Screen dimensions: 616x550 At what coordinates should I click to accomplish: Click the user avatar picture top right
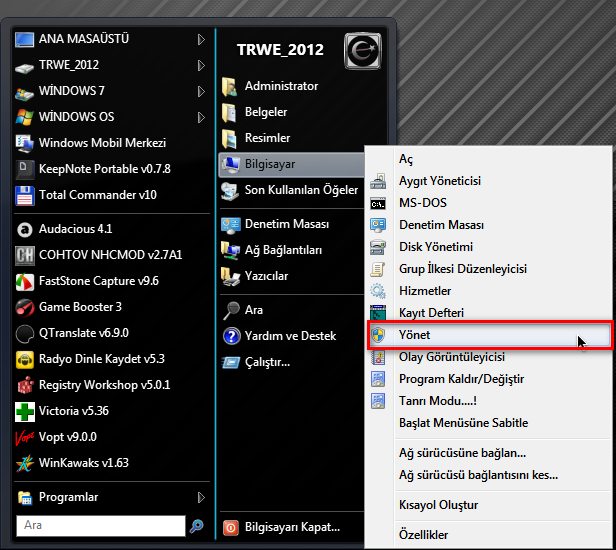(x=362, y=51)
